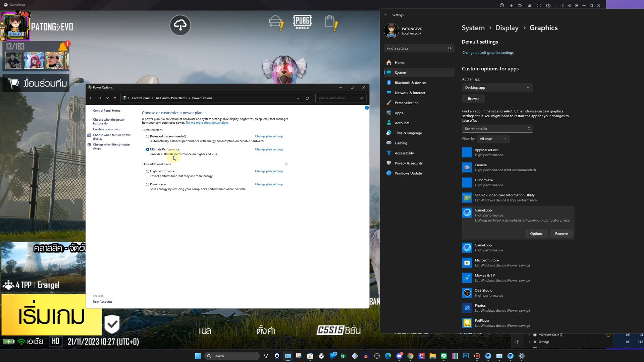Click Create a power plan link
This screenshot has width=644, height=362.
(x=106, y=129)
